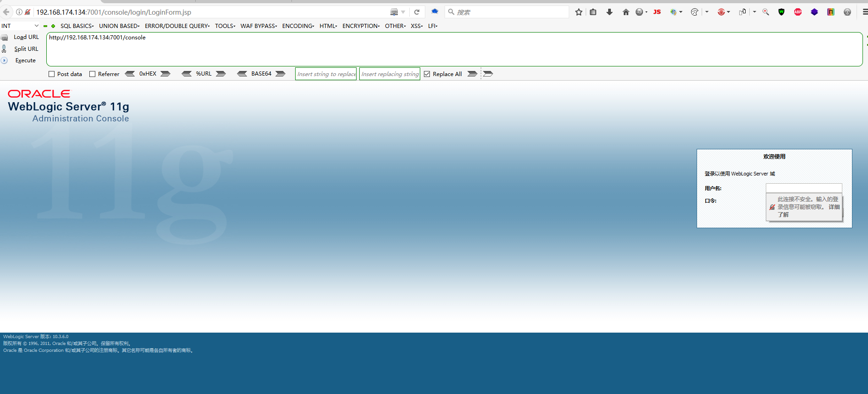Screen dimensions: 868x394
Task: Click the cookie palette extension icon
Action: pos(695,12)
